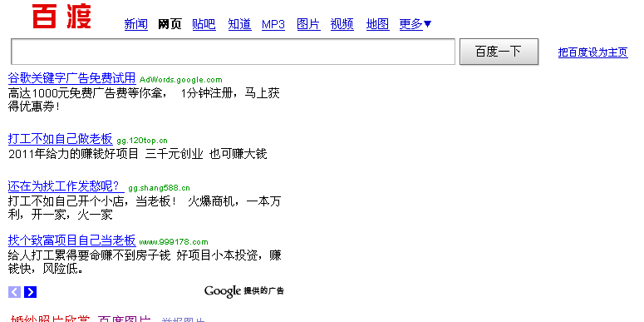
Task: Click the next ads arrow icon
Action: [x=31, y=292]
